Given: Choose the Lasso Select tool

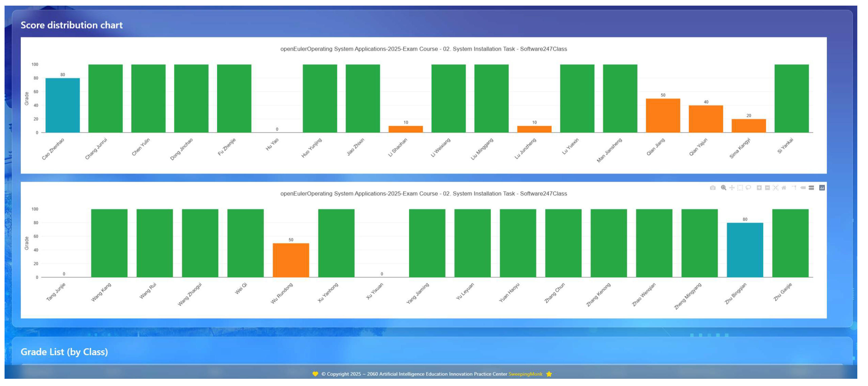Looking at the screenshot, I should (748, 188).
